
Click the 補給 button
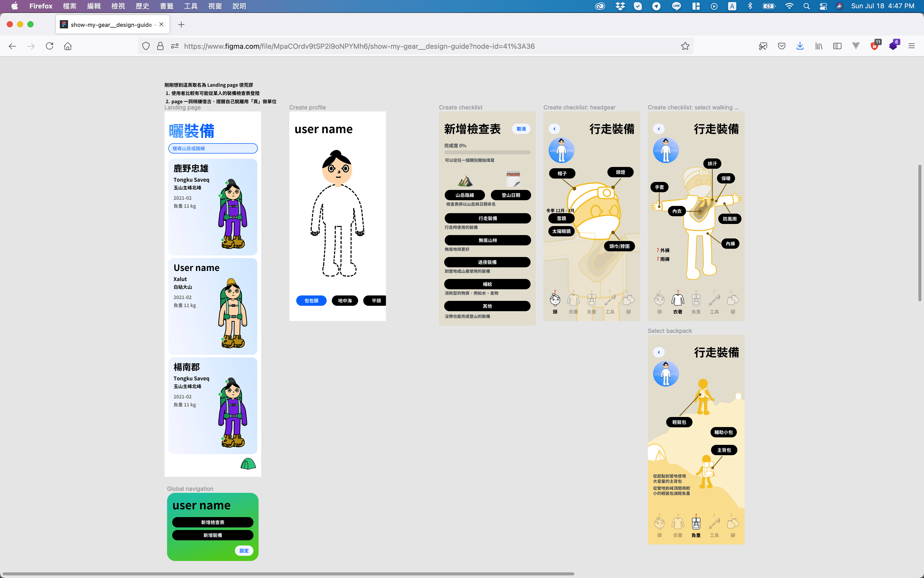click(x=487, y=284)
